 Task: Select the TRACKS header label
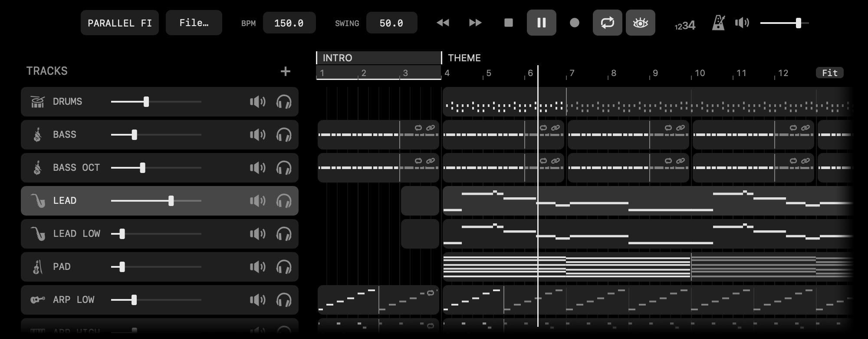(47, 71)
